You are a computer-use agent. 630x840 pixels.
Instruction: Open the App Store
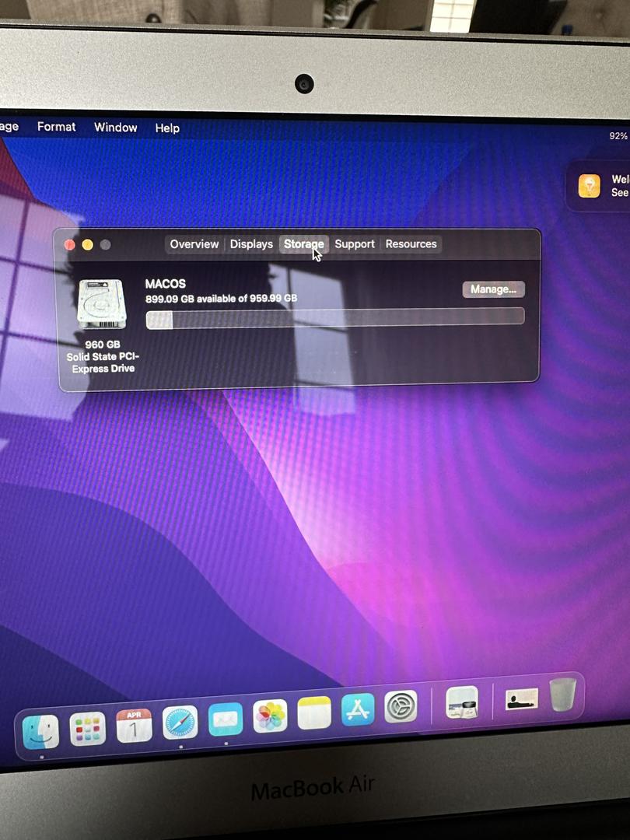pos(358,710)
